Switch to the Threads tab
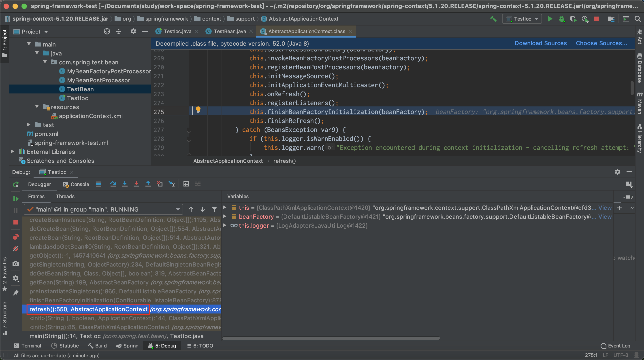Image resolution: width=644 pixels, height=360 pixels. click(65, 196)
